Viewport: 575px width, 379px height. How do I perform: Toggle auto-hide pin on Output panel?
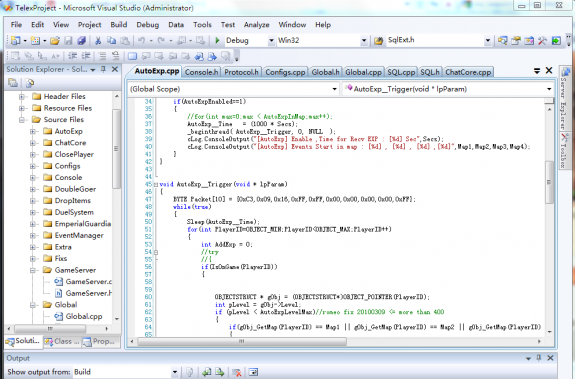539,358
